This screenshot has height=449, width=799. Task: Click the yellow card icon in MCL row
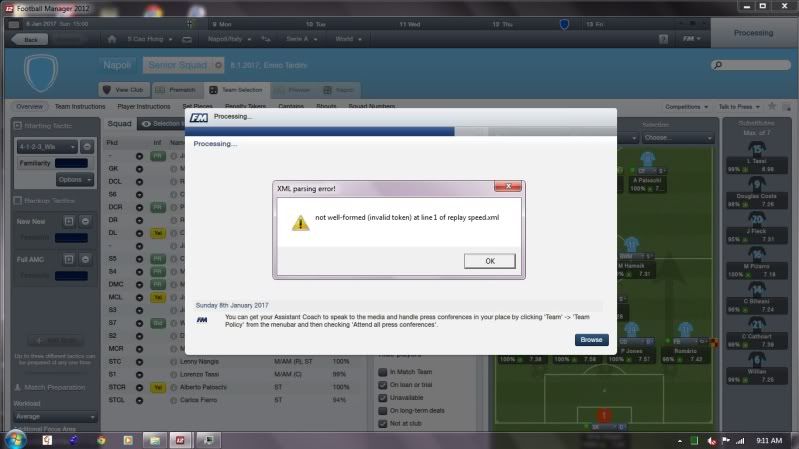[x=158, y=297]
